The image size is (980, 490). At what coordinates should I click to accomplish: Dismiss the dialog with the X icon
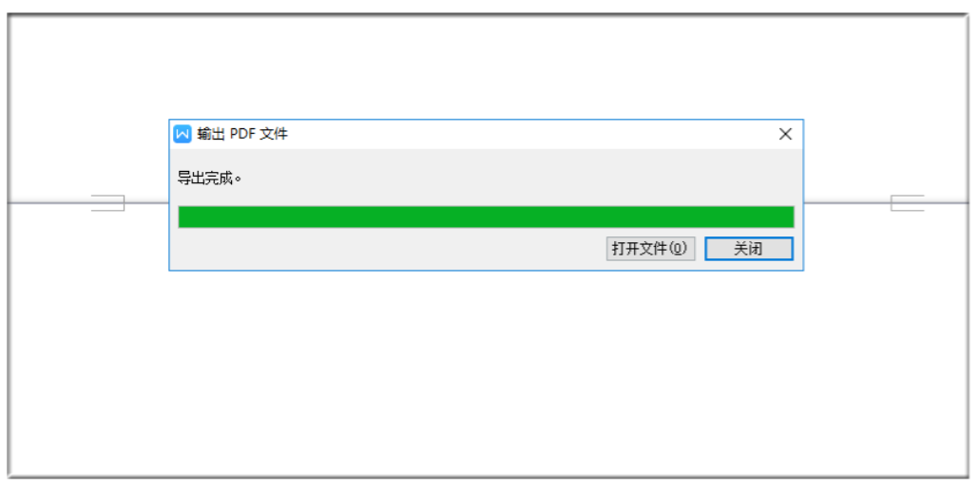pos(785,134)
